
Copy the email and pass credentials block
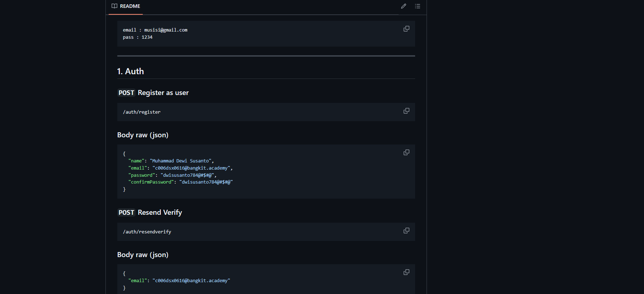point(406,29)
